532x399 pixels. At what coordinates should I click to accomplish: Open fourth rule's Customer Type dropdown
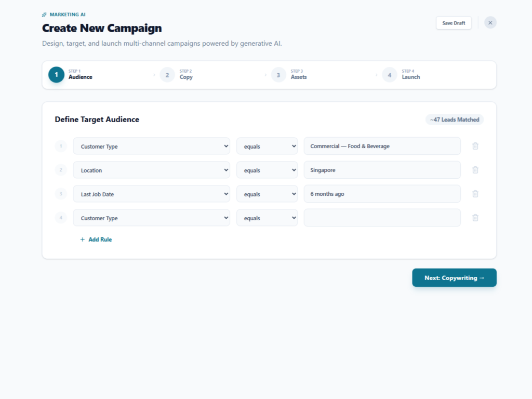click(151, 218)
